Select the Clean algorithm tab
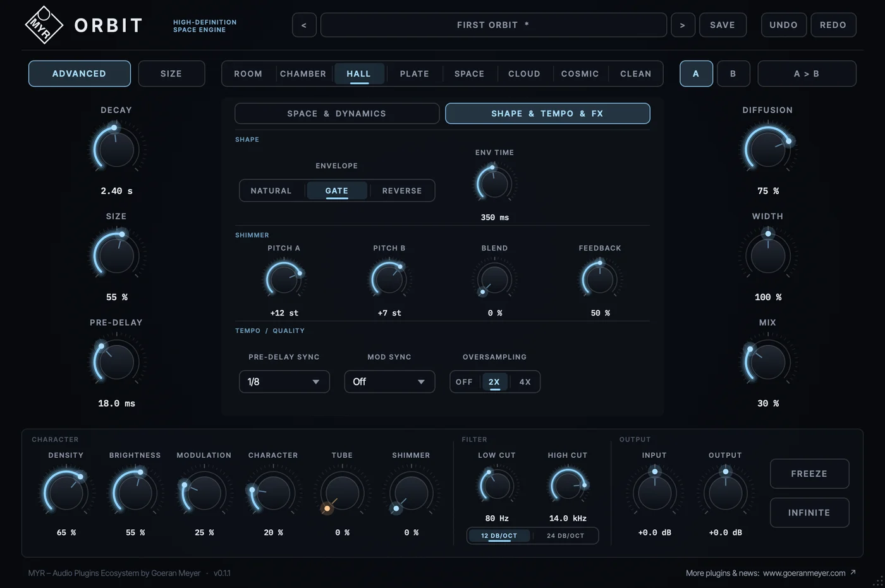 (636, 74)
